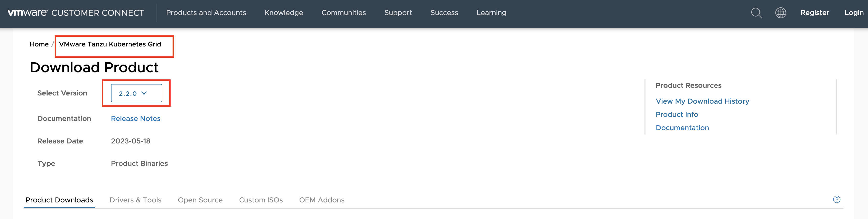Open the Success menu

click(x=444, y=13)
